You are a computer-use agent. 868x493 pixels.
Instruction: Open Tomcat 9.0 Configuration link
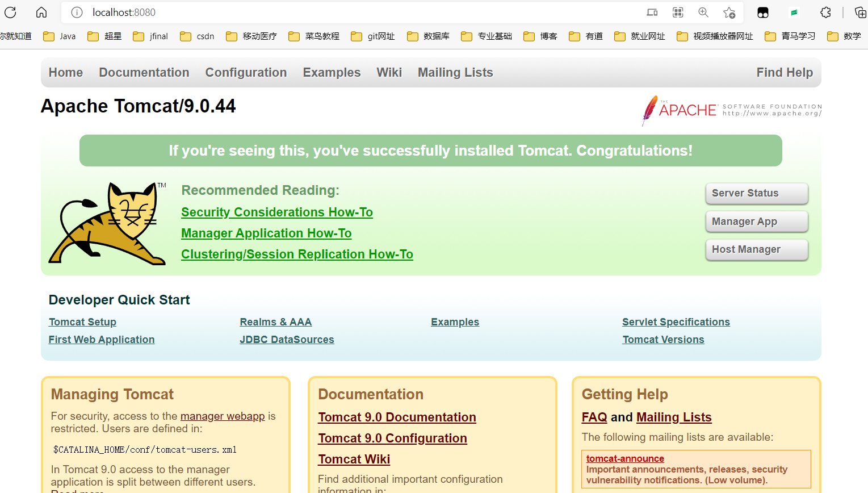tap(392, 438)
